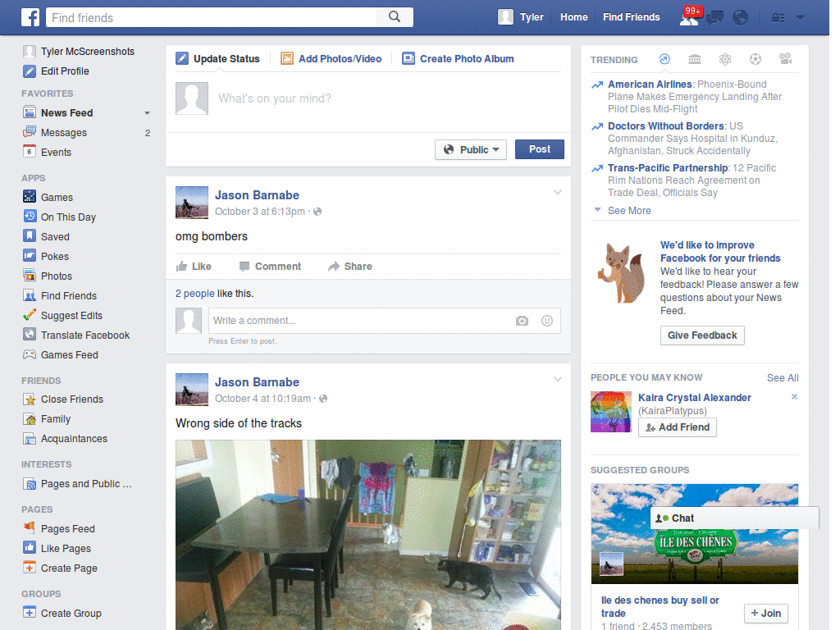Switch to Update Status tab
This screenshot has width=840, height=630.
tap(218, 59)
